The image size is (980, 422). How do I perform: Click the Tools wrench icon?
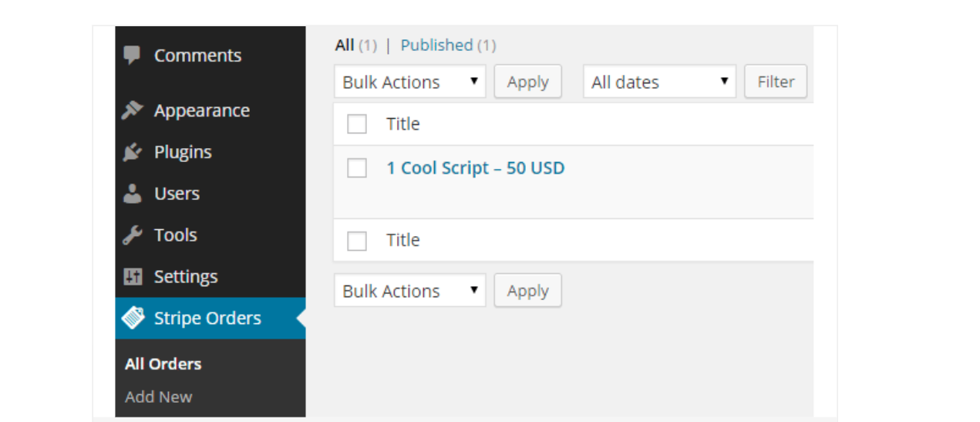point(133,235)
